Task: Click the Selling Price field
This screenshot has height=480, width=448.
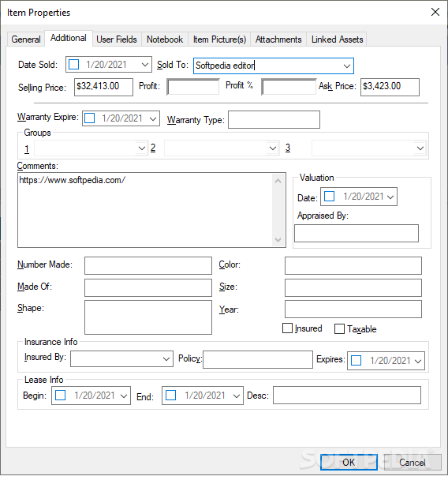Action: (x=103, y=87)
